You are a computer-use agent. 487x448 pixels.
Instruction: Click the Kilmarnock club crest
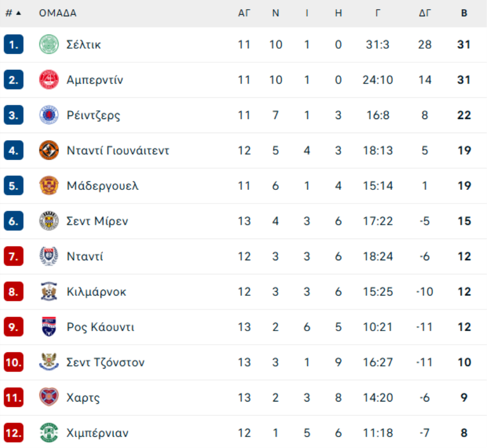(x=49, y=291)
